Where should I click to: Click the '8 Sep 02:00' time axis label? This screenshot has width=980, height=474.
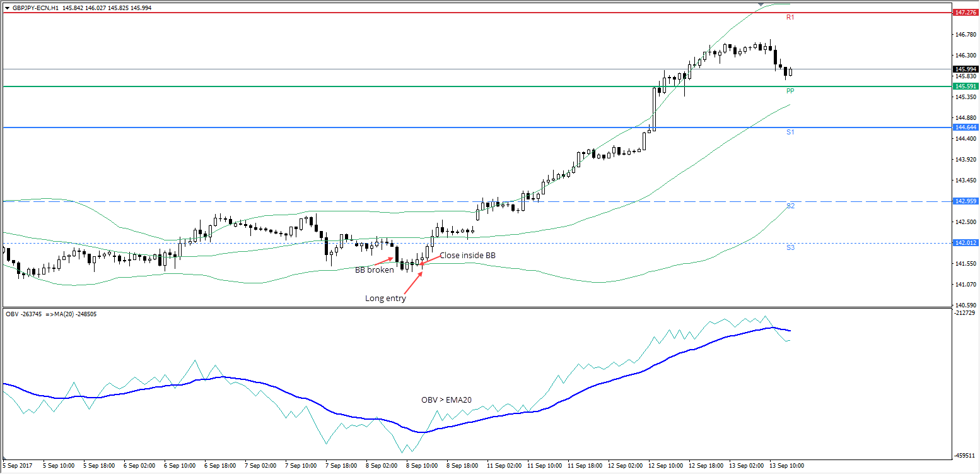(x=382, y=466)
